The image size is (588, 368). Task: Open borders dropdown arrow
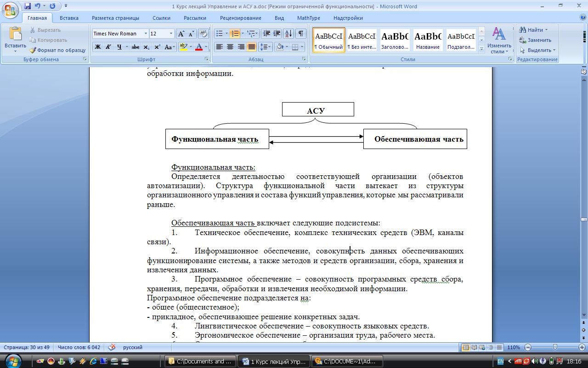tap(302, 47)
